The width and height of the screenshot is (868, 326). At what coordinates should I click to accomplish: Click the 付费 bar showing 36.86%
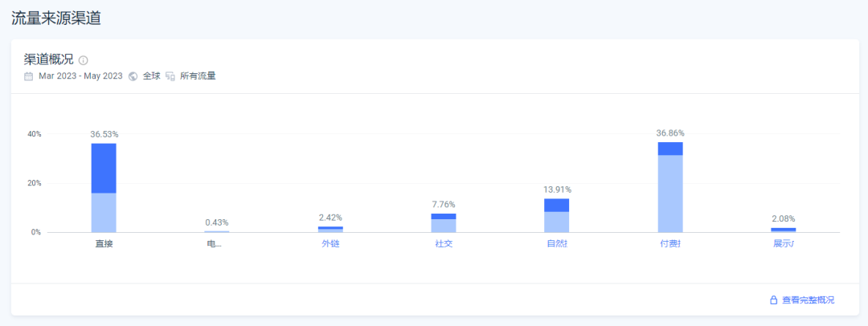[670, 188]
